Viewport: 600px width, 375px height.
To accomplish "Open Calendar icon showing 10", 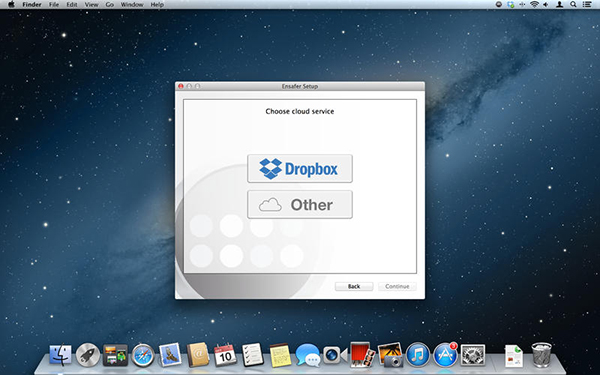I will tap(225, 355).
